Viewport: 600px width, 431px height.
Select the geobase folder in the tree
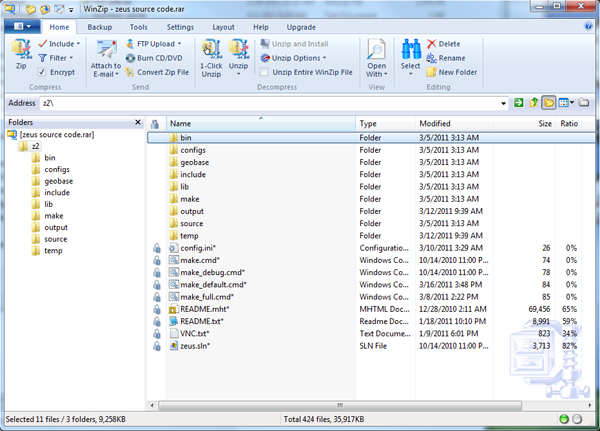(x=58, y=181)
